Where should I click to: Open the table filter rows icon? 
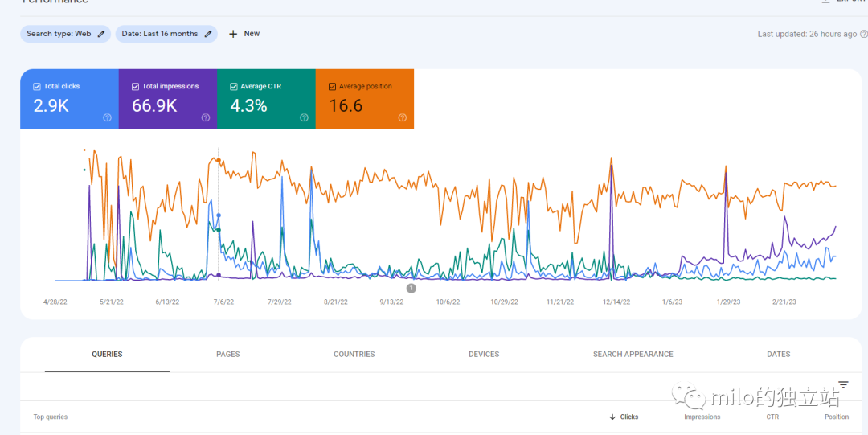(x=843, y=384)
